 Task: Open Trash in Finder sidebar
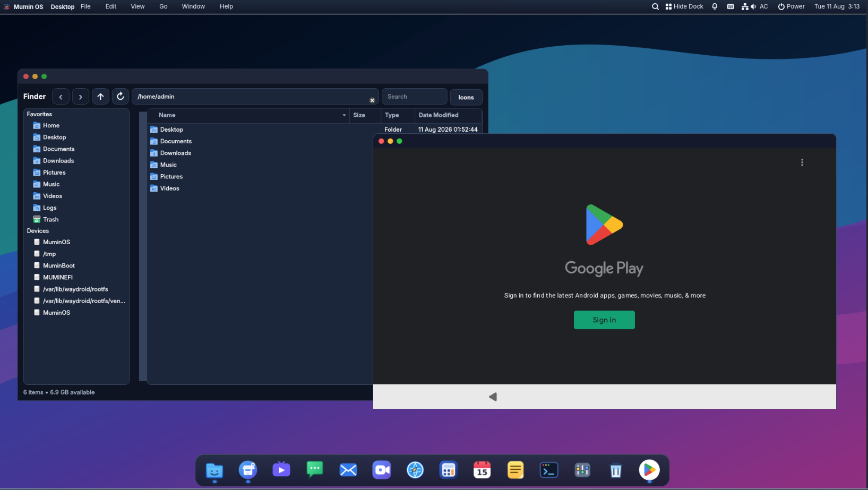tap(50, 220)
